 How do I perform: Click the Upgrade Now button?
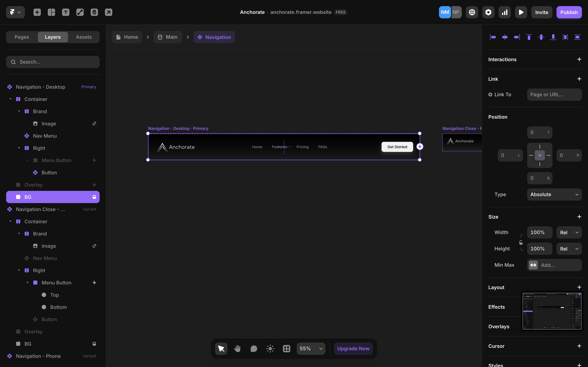coord(353,349)
